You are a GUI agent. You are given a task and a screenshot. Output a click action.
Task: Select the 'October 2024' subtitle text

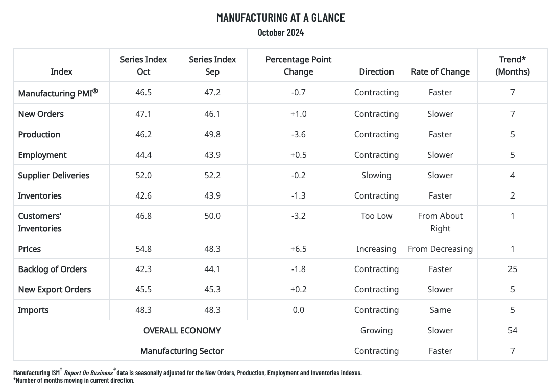coord(280,33)
